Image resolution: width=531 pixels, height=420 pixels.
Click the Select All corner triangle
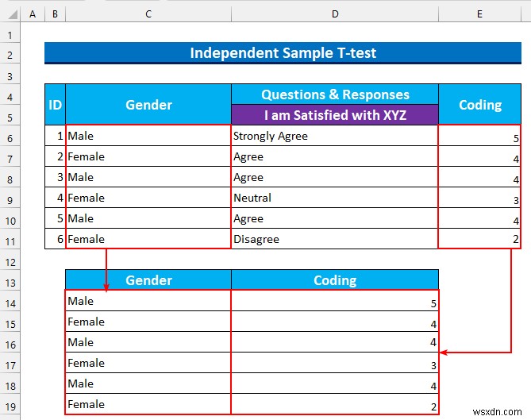tap(13, 14)
